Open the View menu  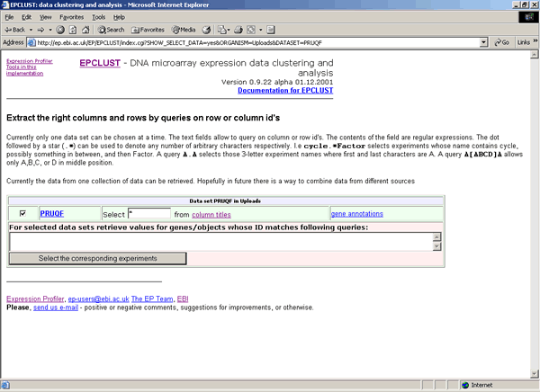pyautogui.click(x=46, y=17)
